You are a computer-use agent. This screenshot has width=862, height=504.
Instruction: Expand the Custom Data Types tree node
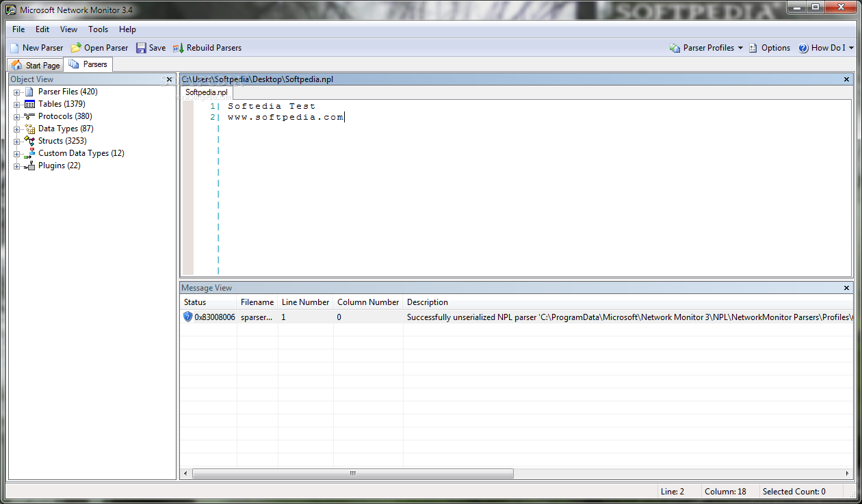[x=17, y=153]
